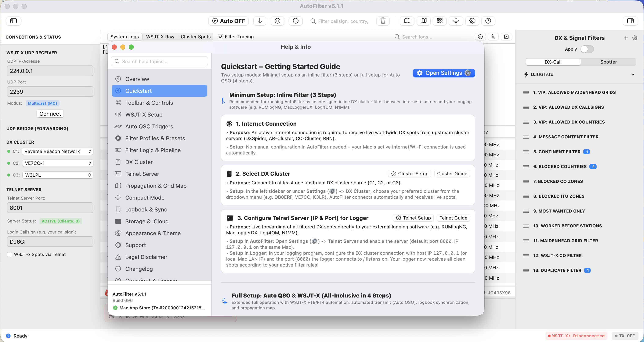
Task: Click the WSJT-X: Disconnected status indicator
Action: pos(576,336)
